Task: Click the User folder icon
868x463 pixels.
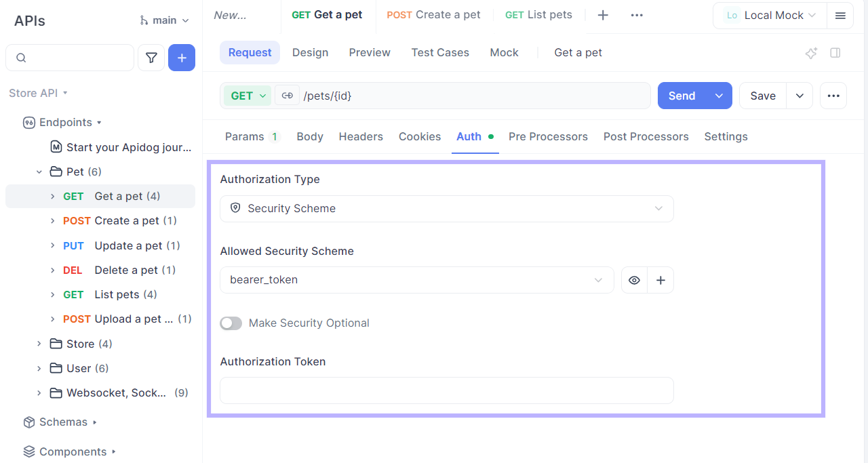Action: click(x=56, y=368)
